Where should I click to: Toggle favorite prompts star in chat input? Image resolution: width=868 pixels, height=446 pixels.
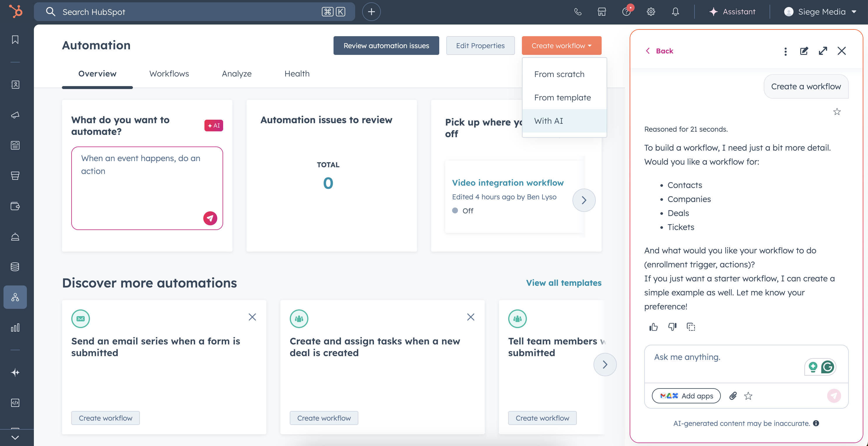coord(748,396)
